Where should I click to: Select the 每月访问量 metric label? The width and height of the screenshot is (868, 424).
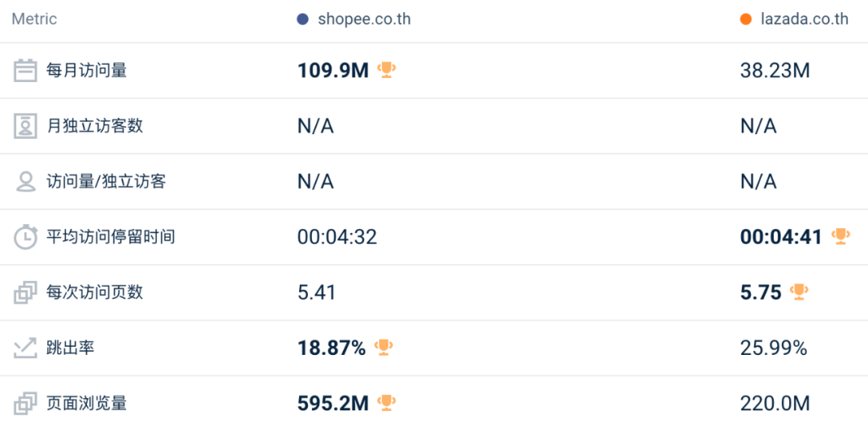pyautogui.click(x=86, y=71)
